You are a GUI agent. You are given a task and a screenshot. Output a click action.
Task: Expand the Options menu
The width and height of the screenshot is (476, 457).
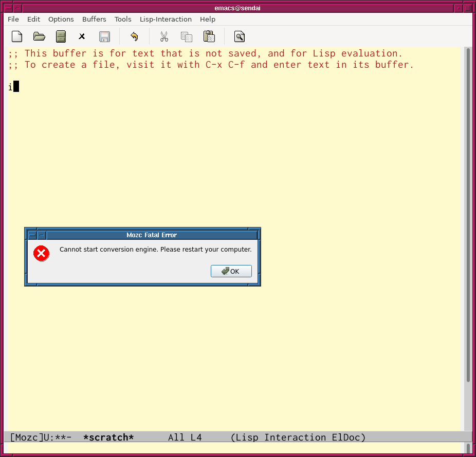point(61,19)
